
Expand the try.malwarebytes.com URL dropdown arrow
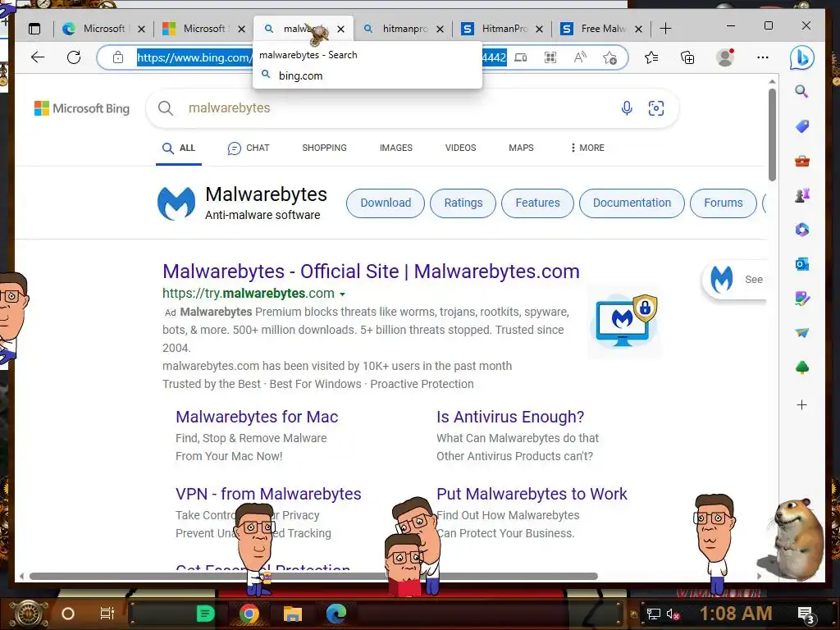click(x=342, y=294)
